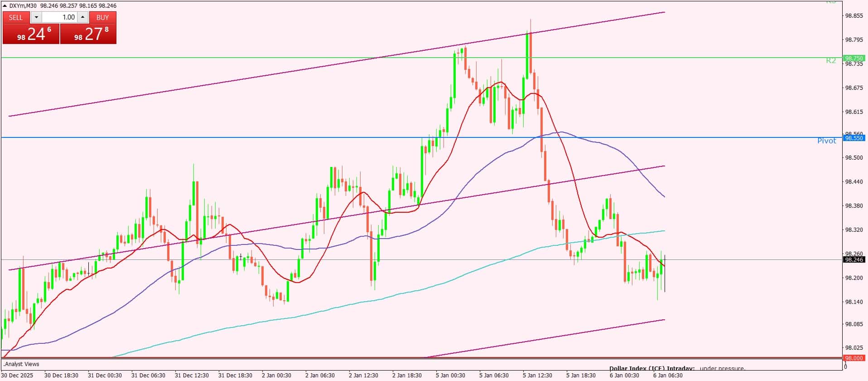This screenshot has width=868, height=381.
Task: Click the 98.615 price scale label
Action: [x=854, y=112]
